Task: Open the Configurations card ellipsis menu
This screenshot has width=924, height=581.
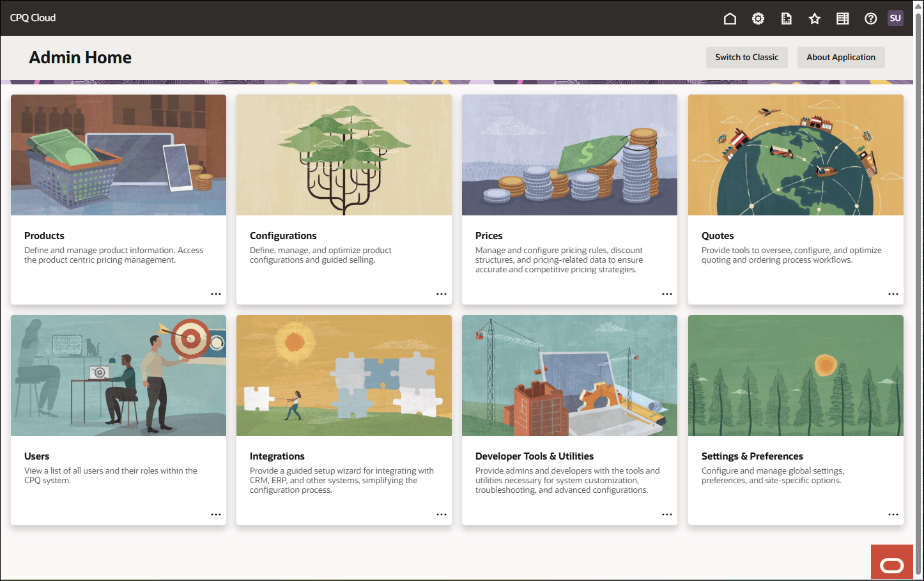Action: click(442, 294)
